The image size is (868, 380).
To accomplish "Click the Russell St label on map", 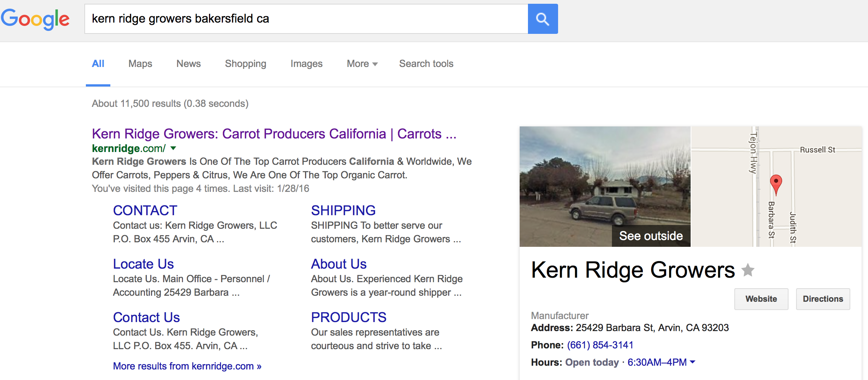I will click(x=817, y=150).
